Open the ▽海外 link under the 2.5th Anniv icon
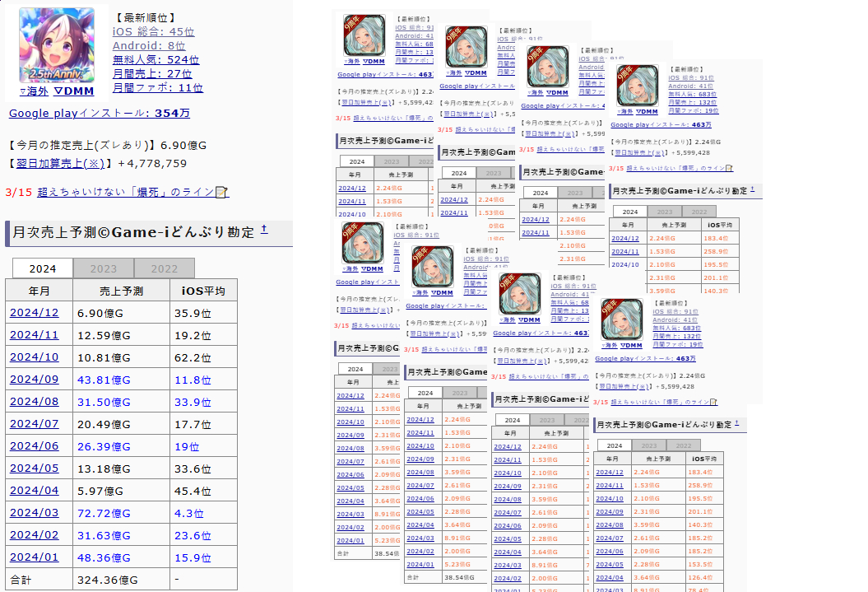 click(34, 91)
